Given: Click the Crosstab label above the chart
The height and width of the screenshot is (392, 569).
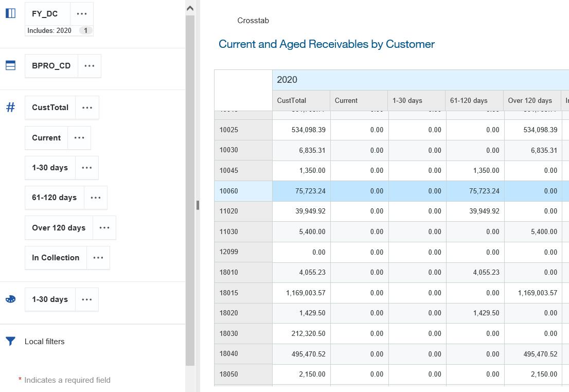Looking at the screenshot, I should 253,21.
